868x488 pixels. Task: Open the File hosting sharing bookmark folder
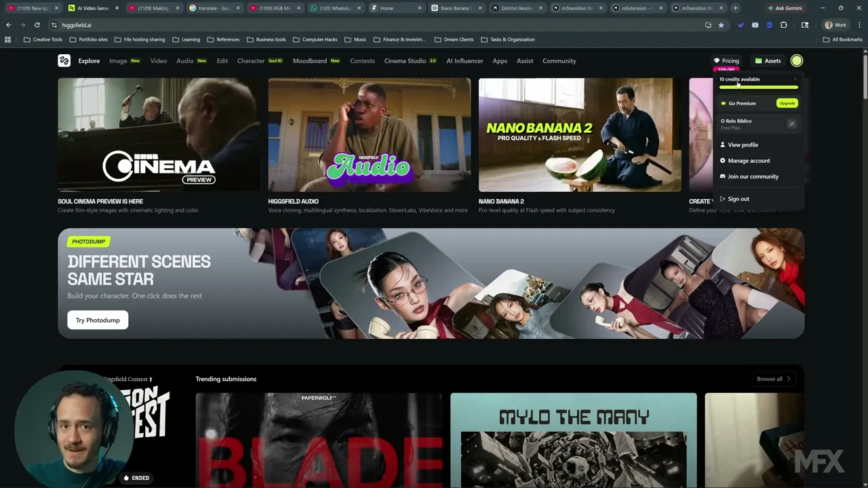pos(140,39)
